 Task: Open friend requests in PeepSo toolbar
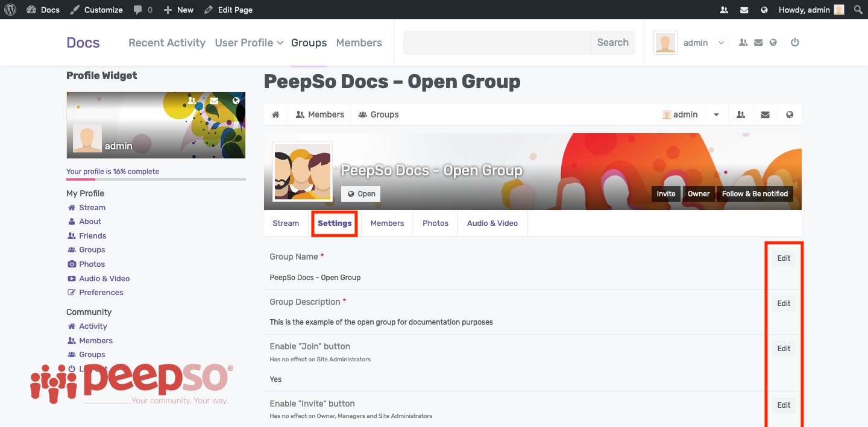(741, 114)
